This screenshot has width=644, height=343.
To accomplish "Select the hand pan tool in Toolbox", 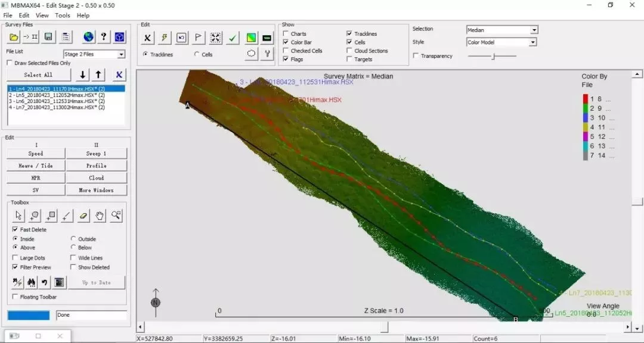I will coord(100,216).
